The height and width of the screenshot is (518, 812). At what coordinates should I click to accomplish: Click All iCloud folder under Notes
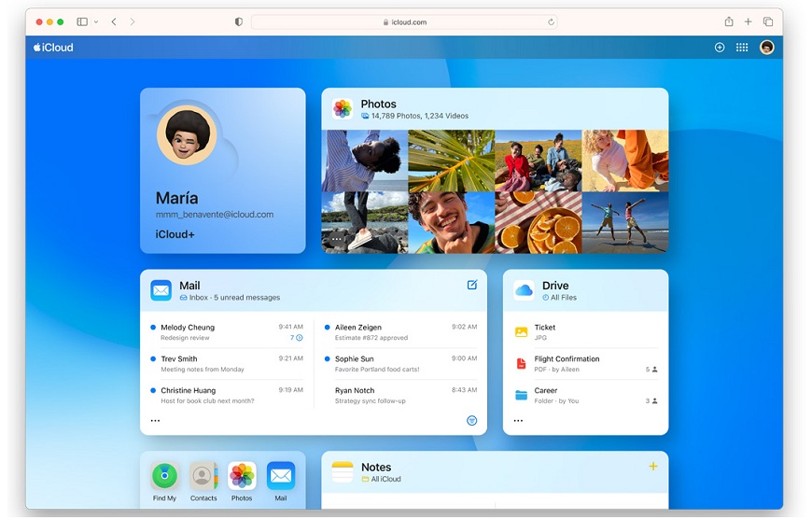coord(381,479)
